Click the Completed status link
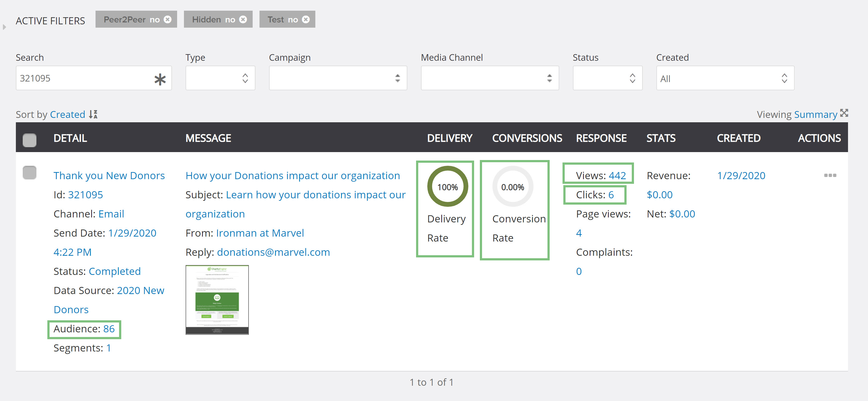Image resolution: width=868 pixels, height=401 pixels. [115, 271]
